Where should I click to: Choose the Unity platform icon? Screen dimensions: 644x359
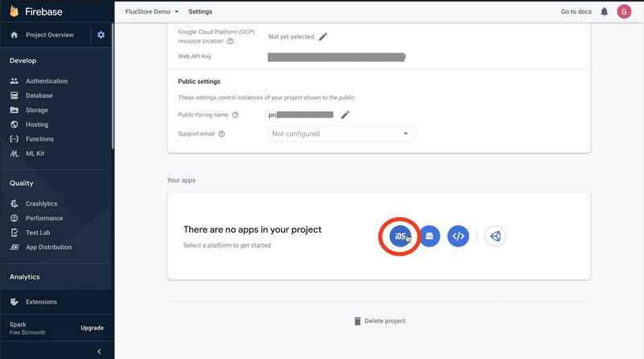pos(495,236)
